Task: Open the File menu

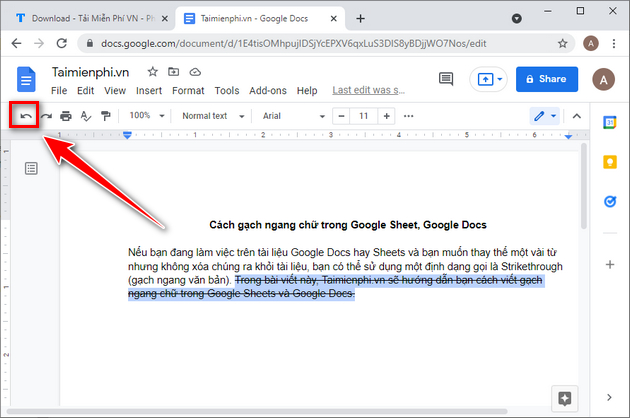Action: (x=59, y=91)
